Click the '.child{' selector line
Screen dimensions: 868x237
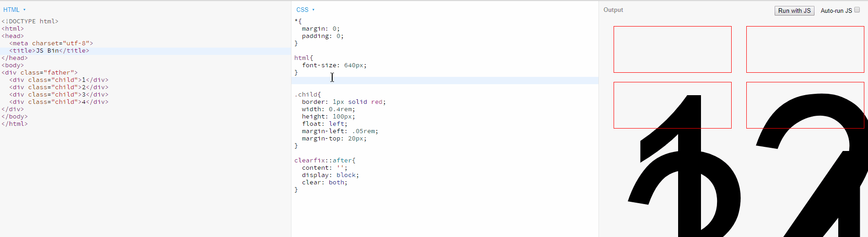click(x=307, y=94)
